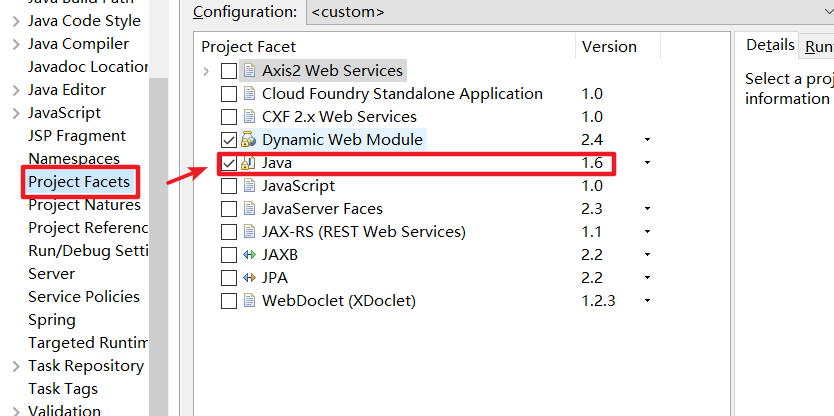Click the Java facet icon
This screenshot has height=416, width=834.
point(248,163)
